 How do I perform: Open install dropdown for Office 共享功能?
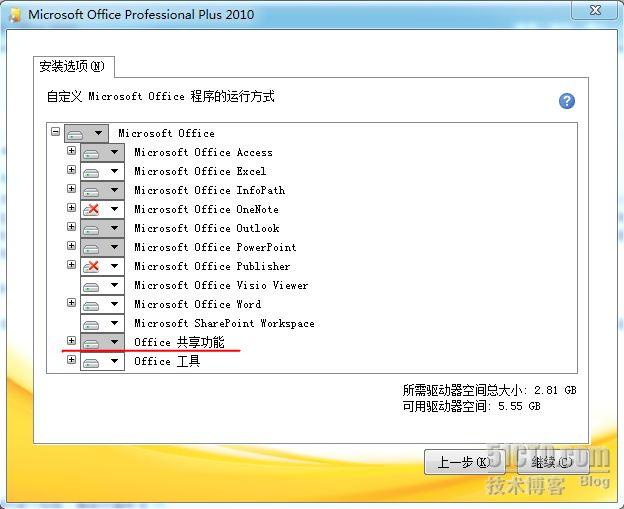102,342
